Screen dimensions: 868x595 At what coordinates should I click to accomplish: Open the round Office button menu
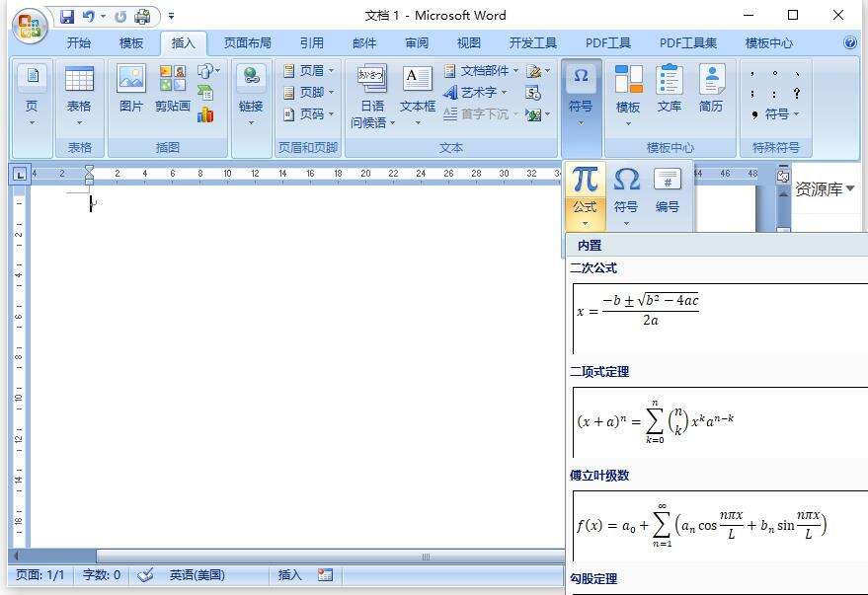click(x=29, y=26)
